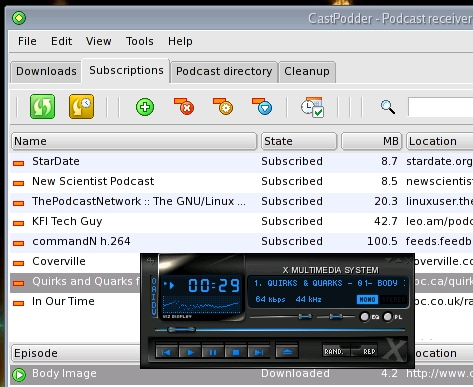Open the Edit menu
The image size is (473, 387).
[x=61, y=41]
